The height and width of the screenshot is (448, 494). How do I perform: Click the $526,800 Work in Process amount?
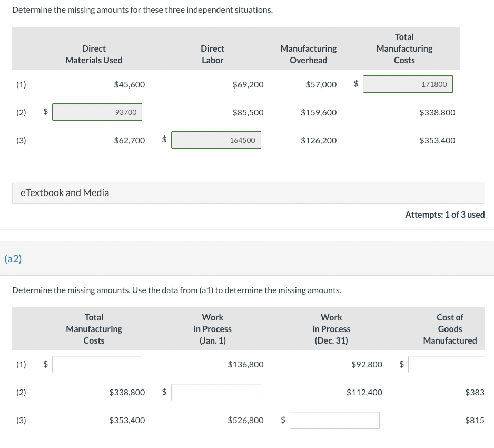click(245, 420)
